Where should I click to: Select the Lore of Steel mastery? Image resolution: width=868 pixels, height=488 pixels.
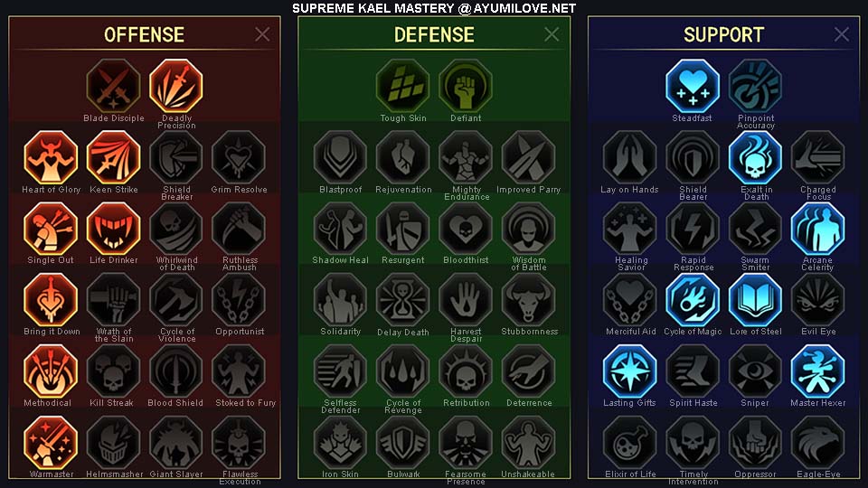[x=755, y=300]
